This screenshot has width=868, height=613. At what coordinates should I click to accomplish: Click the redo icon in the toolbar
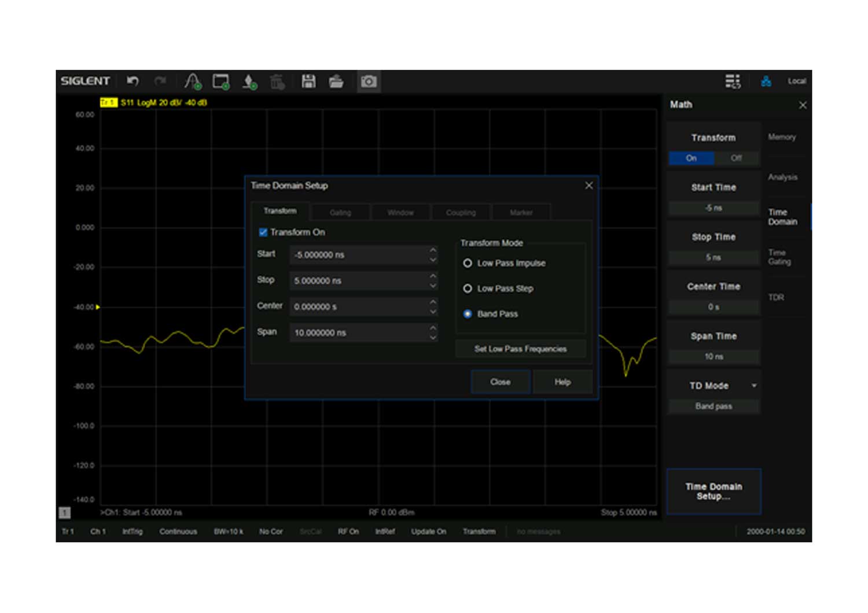tap(160, 81)
